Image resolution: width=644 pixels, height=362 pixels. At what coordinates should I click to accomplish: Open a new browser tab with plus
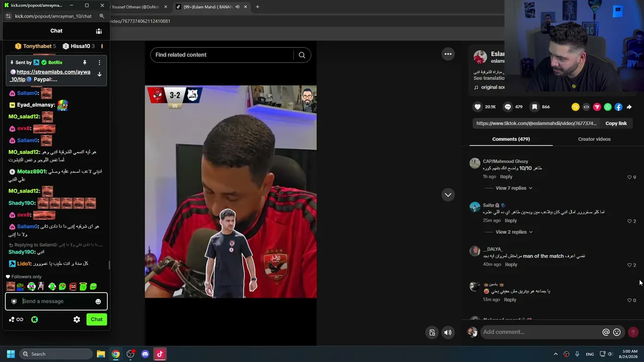click(257, 7)
